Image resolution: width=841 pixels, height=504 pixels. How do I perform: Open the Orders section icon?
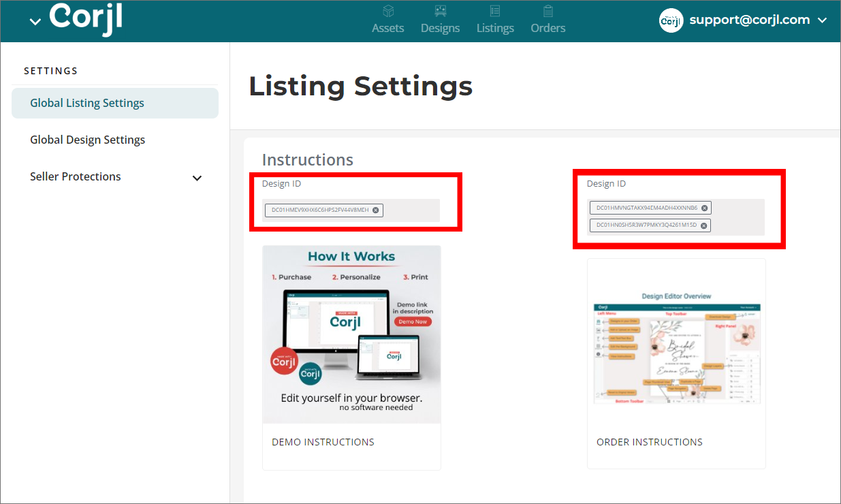tap(548, 11)
